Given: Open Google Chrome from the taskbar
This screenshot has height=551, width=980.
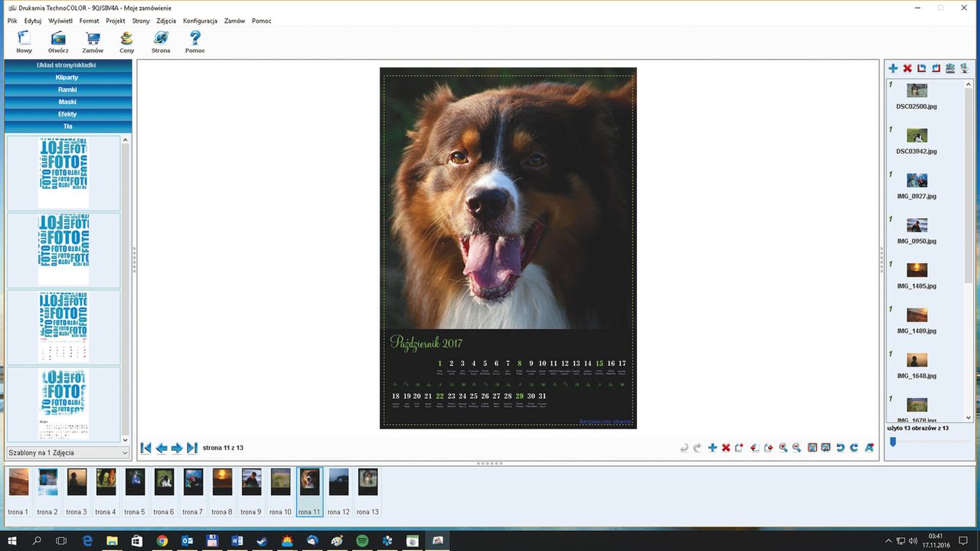Looking at the screenshot, I should tap(162, 541).
